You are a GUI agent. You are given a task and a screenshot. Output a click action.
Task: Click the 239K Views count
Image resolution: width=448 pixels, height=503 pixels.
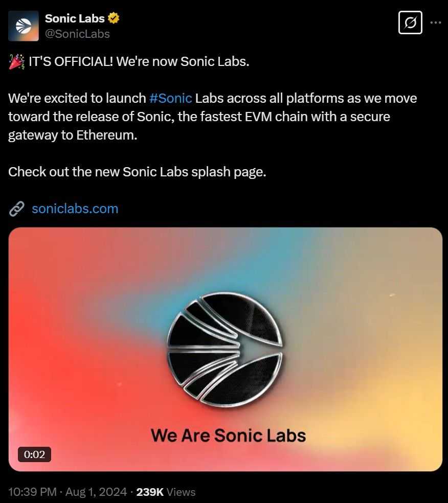coord(166,492)
